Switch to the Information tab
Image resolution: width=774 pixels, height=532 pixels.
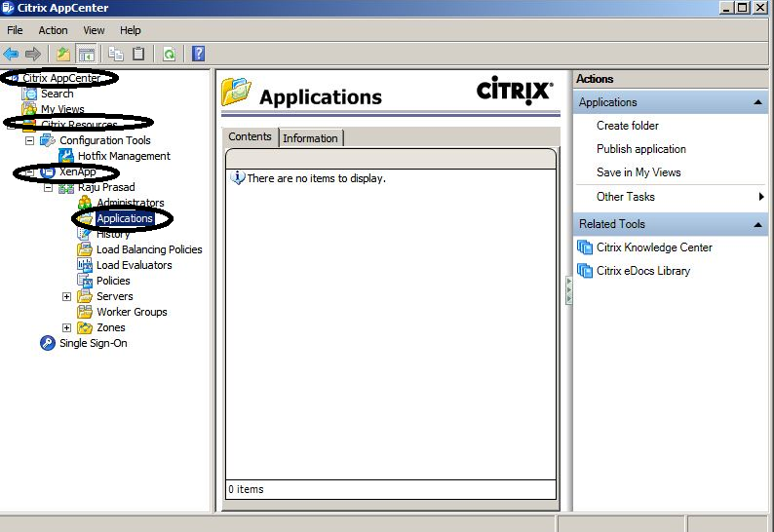311,138
